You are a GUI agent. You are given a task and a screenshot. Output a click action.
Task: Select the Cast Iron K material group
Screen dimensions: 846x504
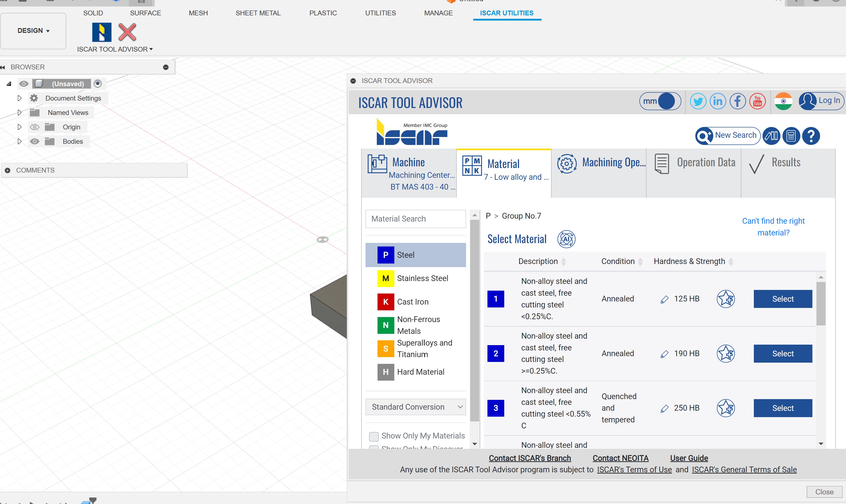click(x=412, y=302)
